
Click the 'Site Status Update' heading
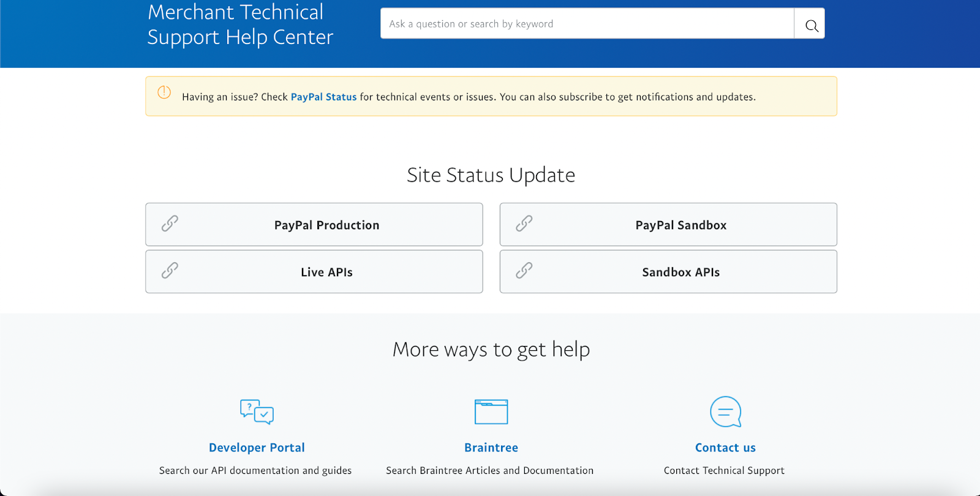[491, 175]
